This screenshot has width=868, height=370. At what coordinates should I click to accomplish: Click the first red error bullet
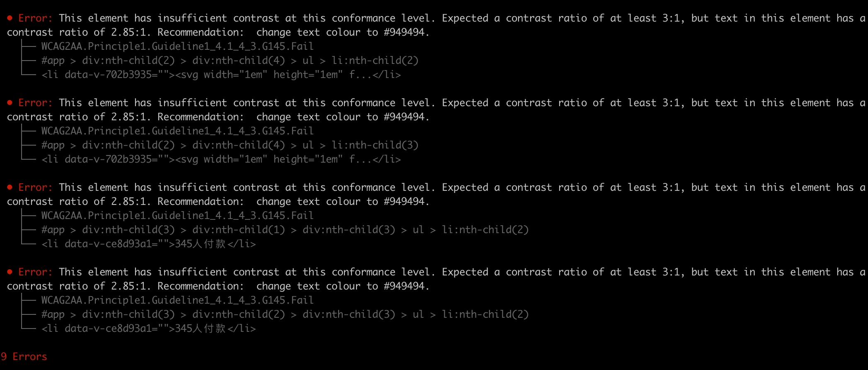[x=10, y=18]
